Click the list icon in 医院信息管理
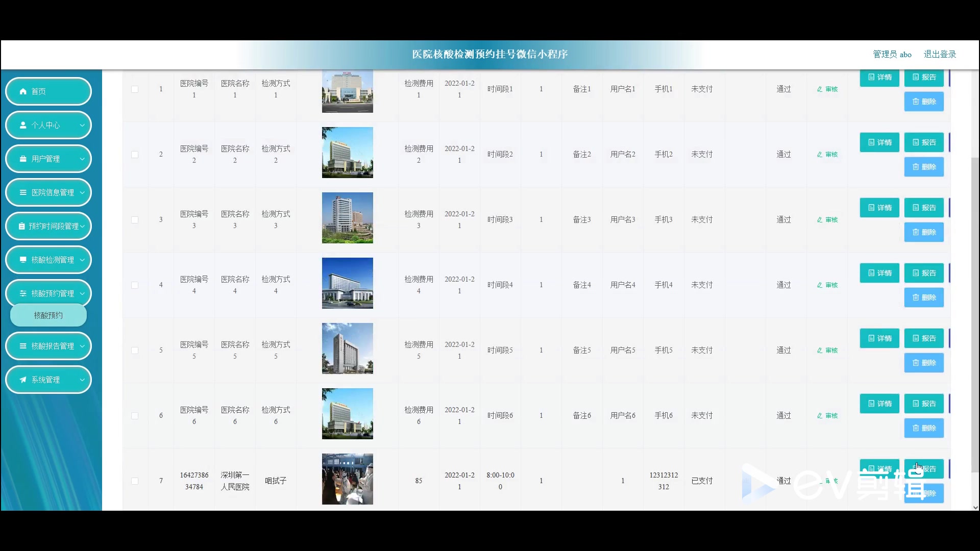 tap(23, 192)
